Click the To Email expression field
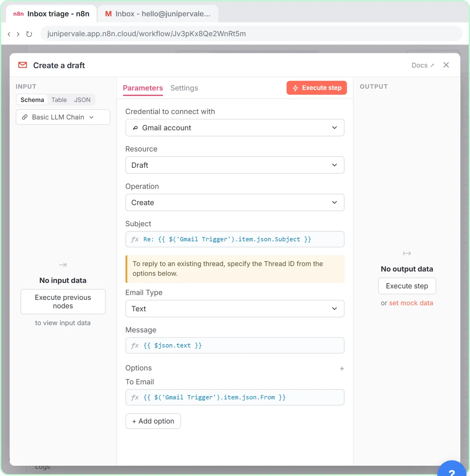 click(x=235, y=397)
